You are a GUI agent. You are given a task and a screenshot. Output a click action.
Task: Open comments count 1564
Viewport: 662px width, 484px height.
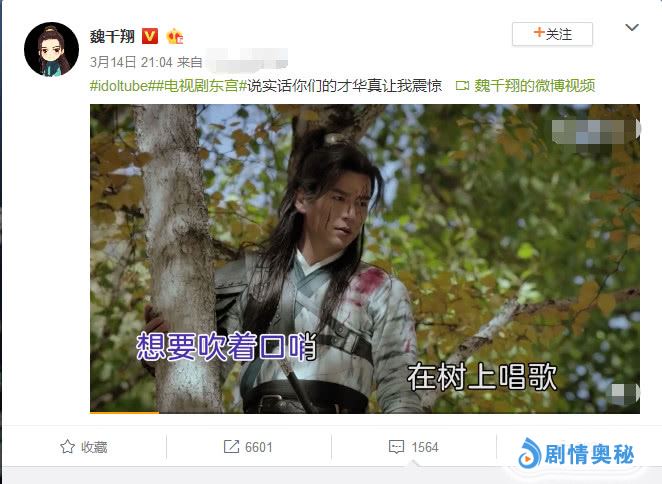click(425, 447)
